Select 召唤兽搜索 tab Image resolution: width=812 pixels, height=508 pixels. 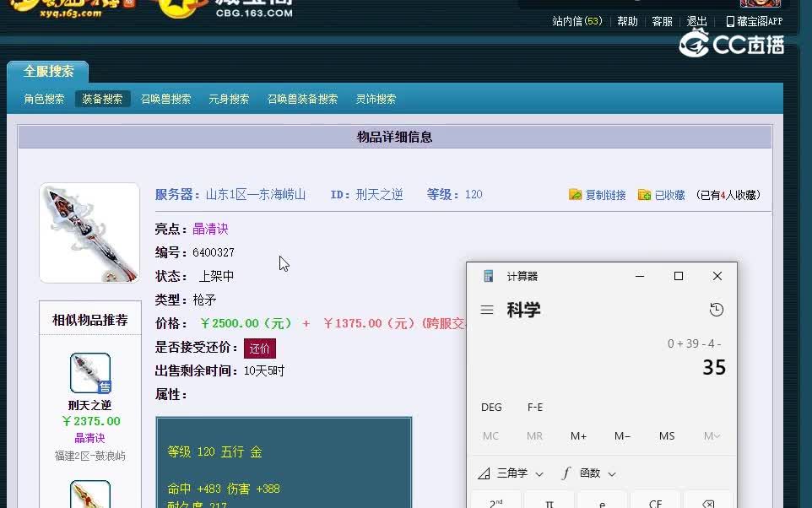tap(165, 99)
